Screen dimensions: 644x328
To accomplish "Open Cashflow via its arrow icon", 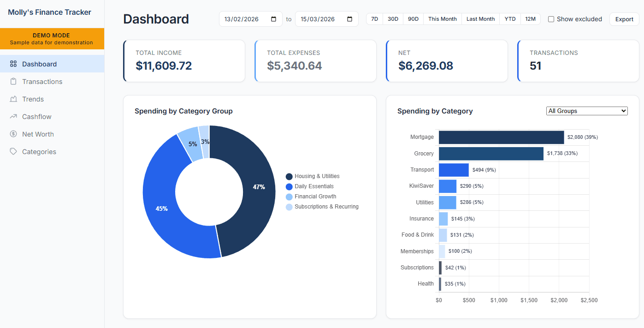I will click(x=13, y=116).
